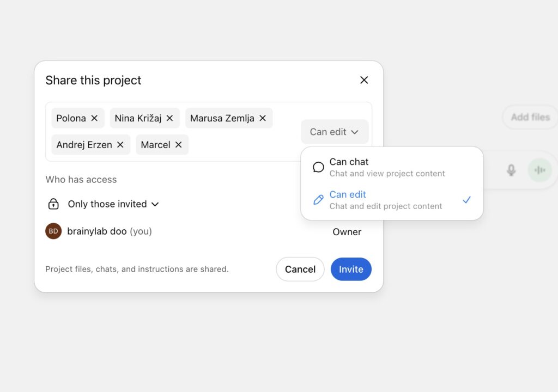Click the Add files button
Screen dimensions: 558x392
[x=530, y=117]
